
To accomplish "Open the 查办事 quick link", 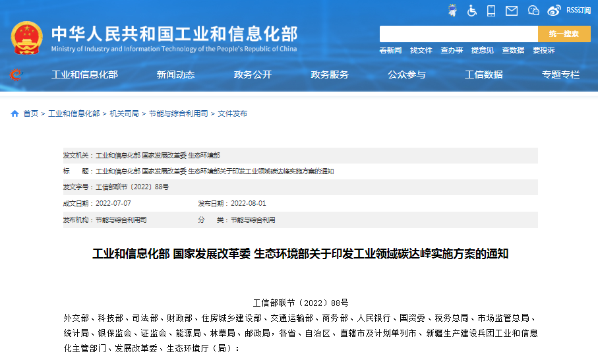I will click(x=452, y=50).
